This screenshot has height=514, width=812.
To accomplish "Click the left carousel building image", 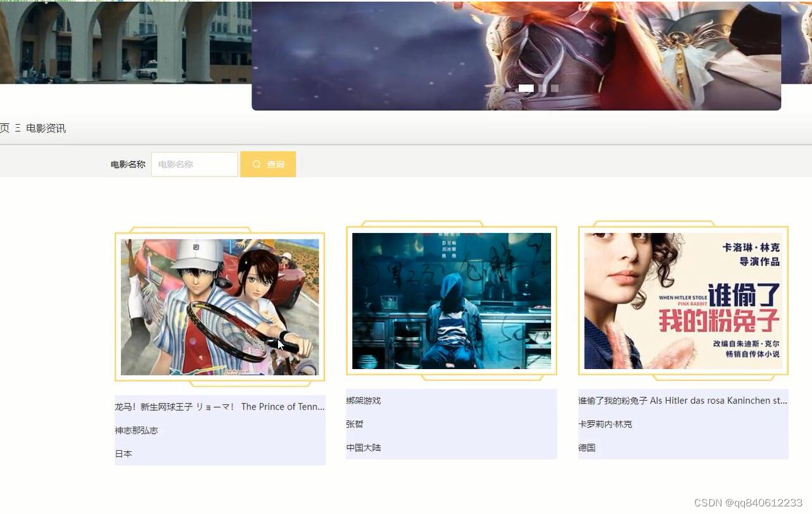I will (125, 42).
